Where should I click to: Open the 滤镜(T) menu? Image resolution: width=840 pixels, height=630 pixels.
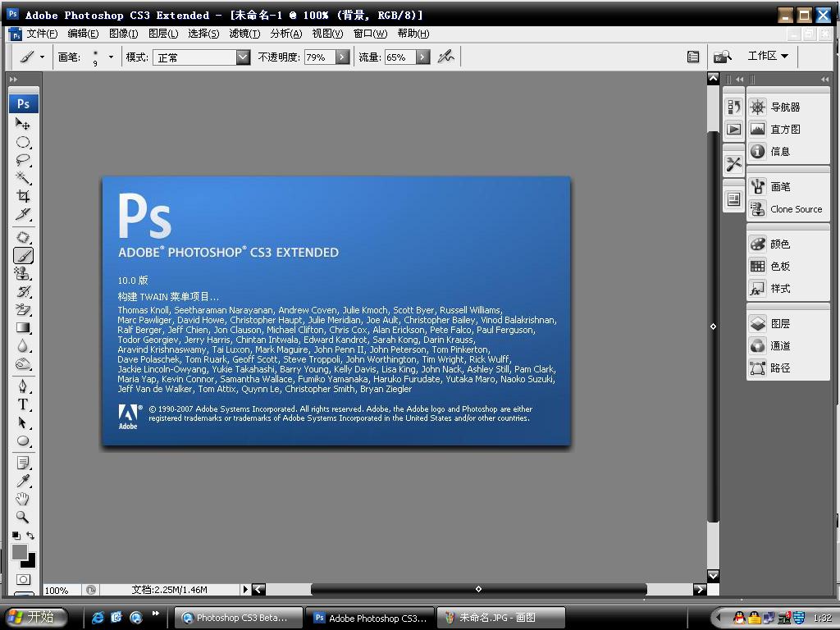244,34
